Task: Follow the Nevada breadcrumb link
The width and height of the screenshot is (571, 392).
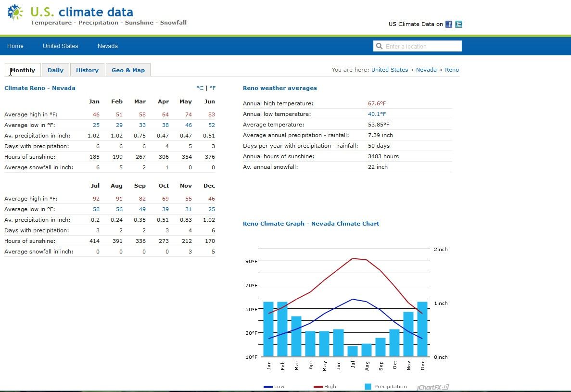Action: 426,70
